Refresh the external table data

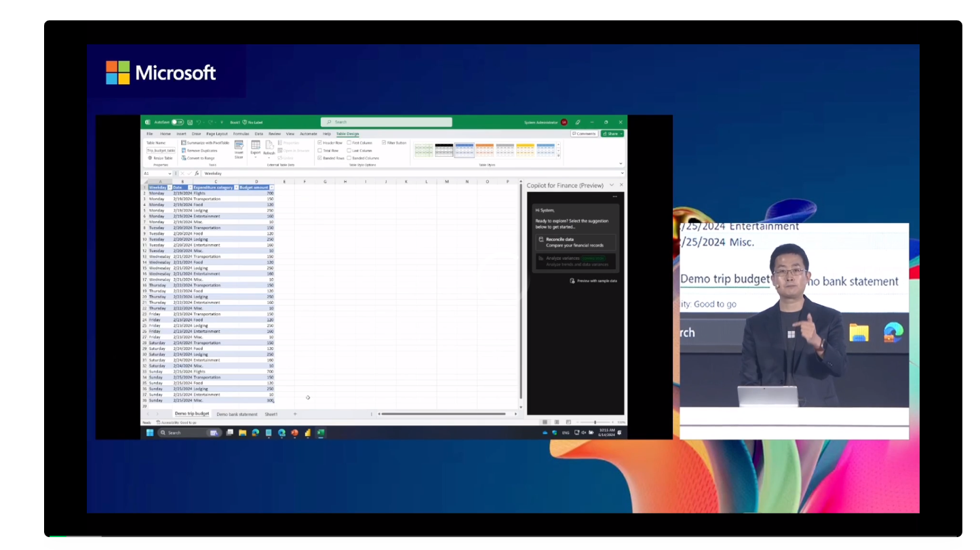coord(269,148)
